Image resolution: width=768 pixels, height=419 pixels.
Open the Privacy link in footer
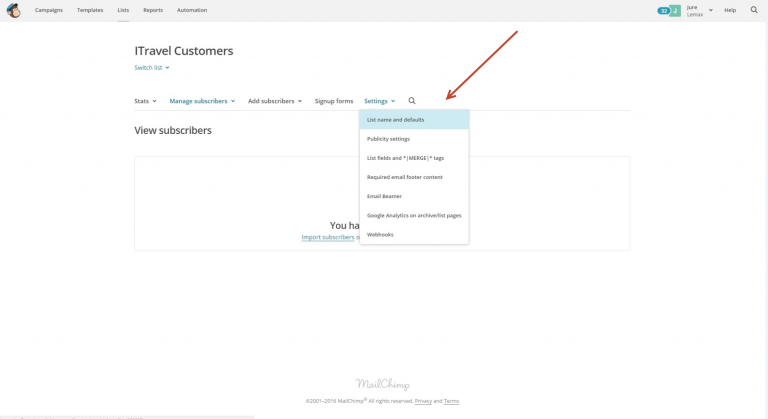[x=423, y=401]
